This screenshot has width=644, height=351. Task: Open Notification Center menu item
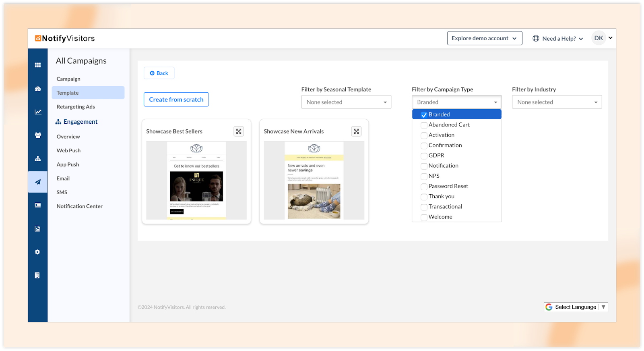tap(80, 206)
